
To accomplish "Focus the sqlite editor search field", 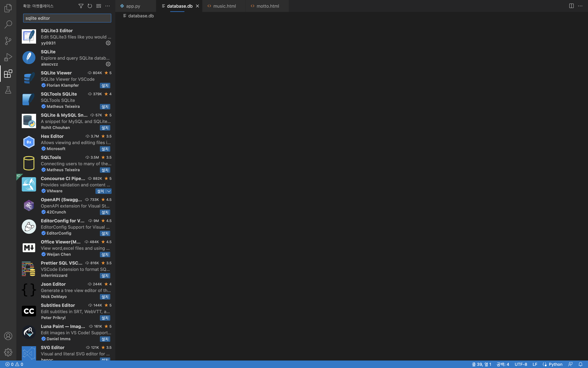I will click(x=67, y=18).
